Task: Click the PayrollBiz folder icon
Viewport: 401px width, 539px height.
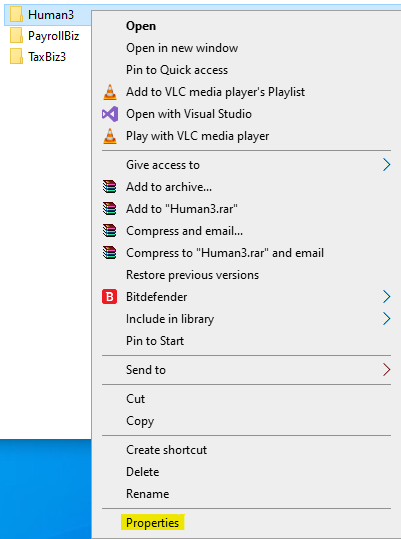Action: click(16, 36)
